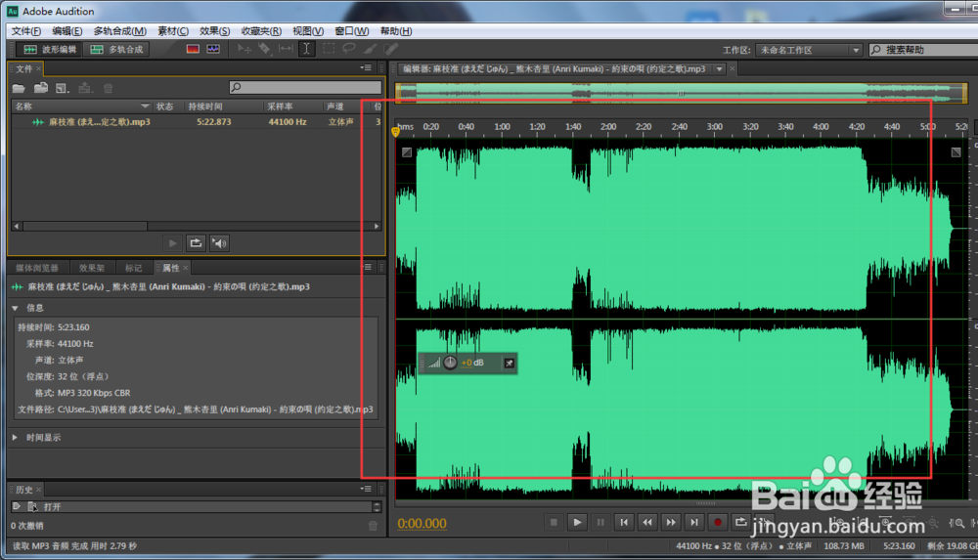This screenshot has height=560, width=978.
Task: Select the Move tool
Action: 244,49
